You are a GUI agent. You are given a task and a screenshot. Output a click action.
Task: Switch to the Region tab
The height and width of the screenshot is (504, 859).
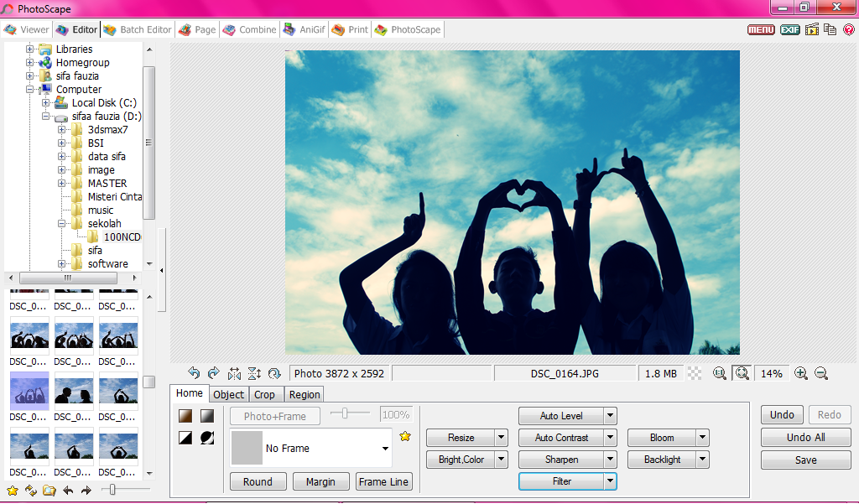coord(305,394)
